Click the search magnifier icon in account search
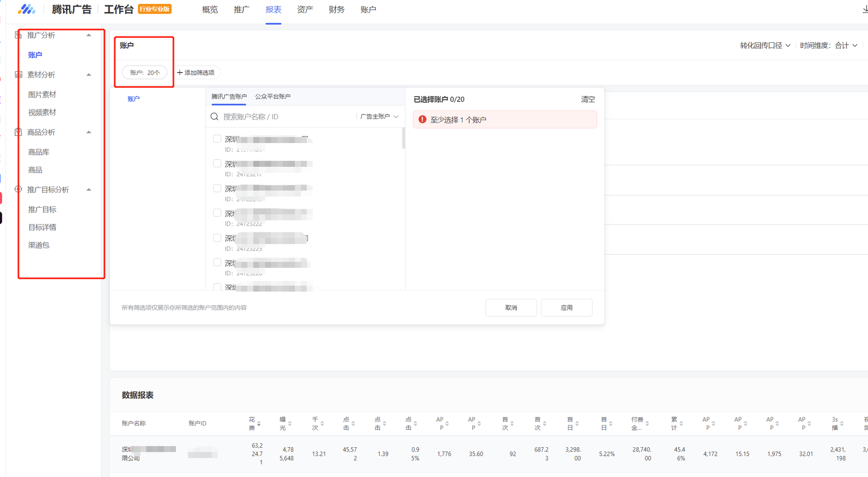This screenshot has height=477, width=868. [x=215, y=117]
